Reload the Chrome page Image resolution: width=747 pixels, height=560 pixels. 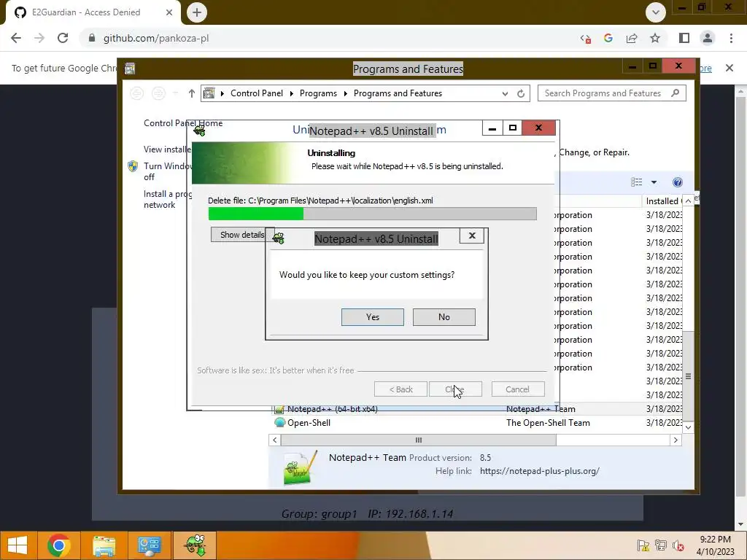[x=63, y=38]
